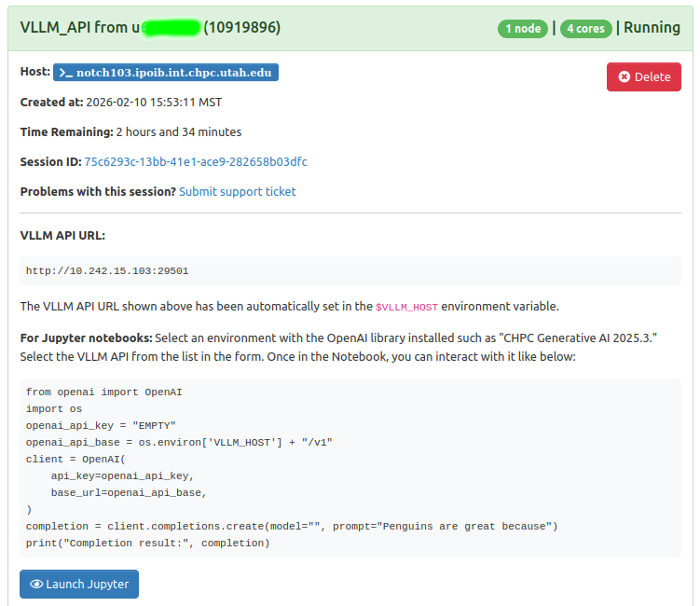Follow the Submit support ticket link

click(237, 192)
